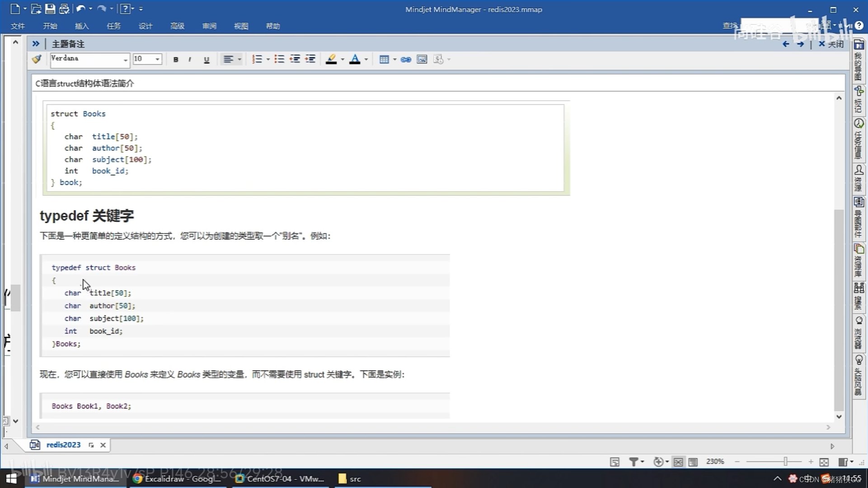This screenshot has height=488, width=868.
Task: Insert a hyperlink with the link icon
Action: tap(406, 59)
